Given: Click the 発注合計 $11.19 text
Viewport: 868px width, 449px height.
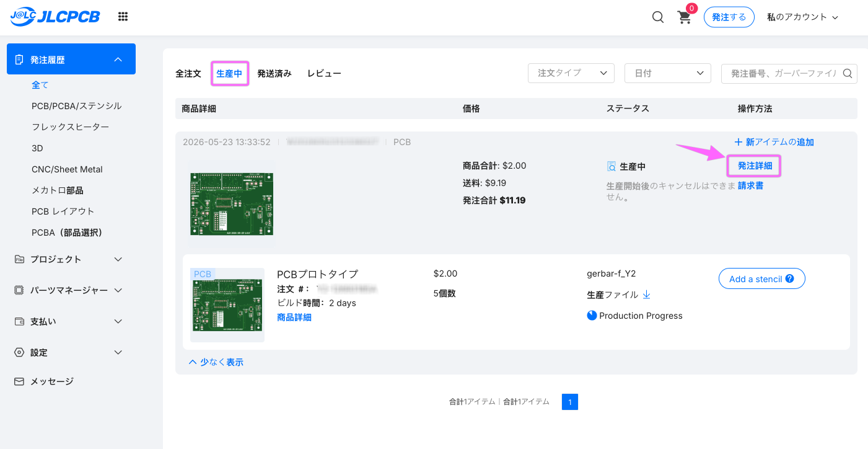Looking at the screenshot, I should click(494, 200).
